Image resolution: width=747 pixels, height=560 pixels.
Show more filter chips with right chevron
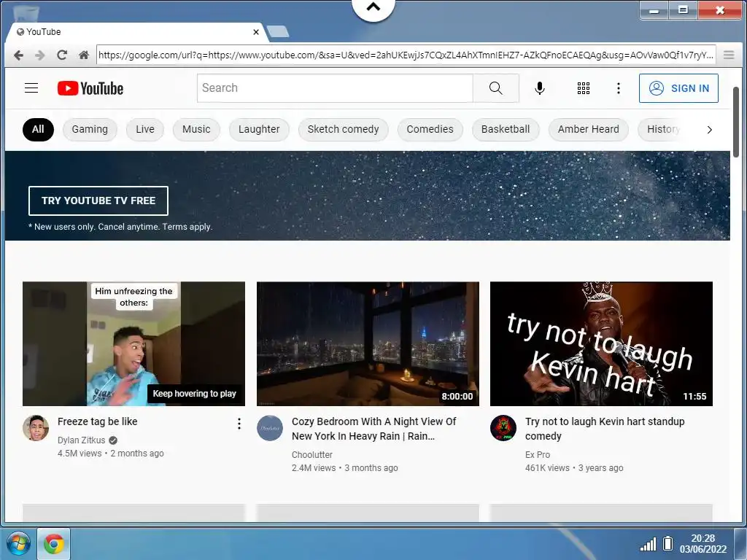point(709,130)
